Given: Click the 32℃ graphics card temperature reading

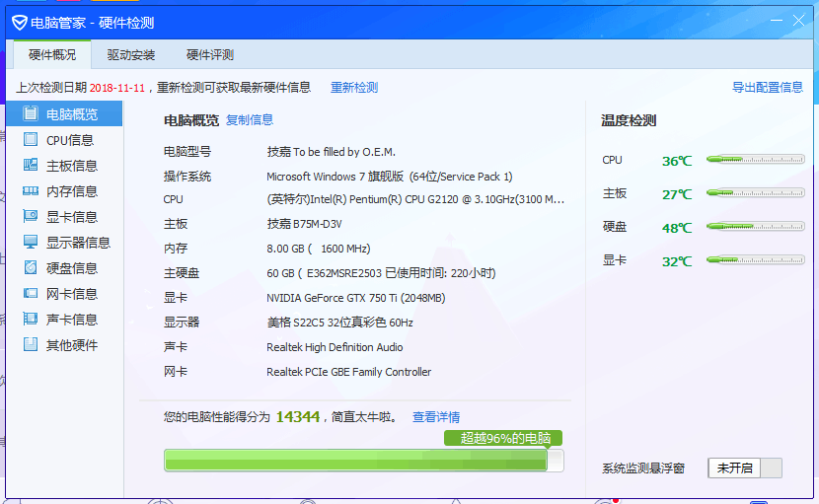Looking at the screenshot, I should coord(677,261).
